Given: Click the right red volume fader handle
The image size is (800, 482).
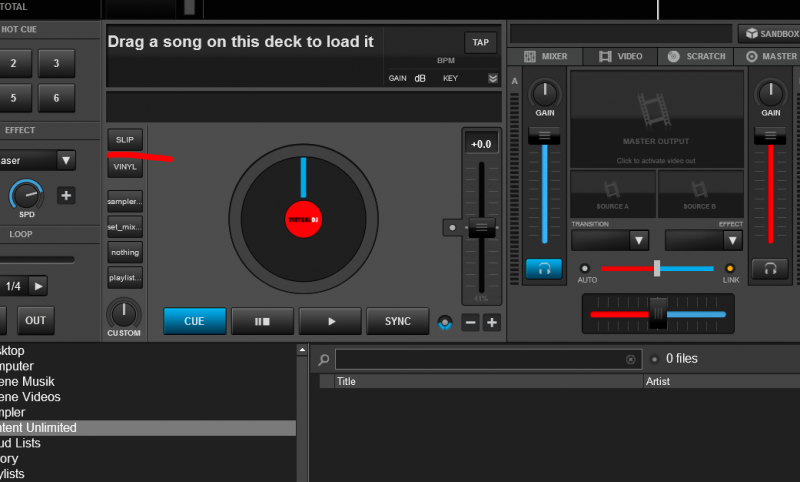Looking at the screenshot, I should pyautogui.click(x=770, y=136).
